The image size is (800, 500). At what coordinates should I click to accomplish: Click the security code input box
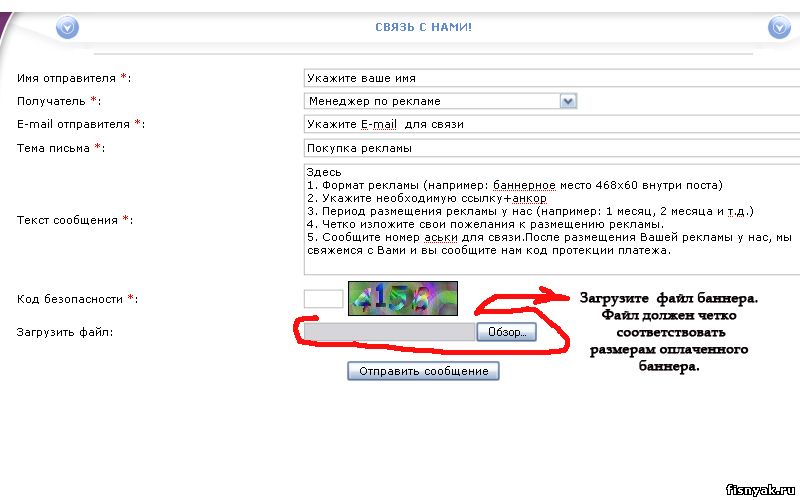pos(323,299)
